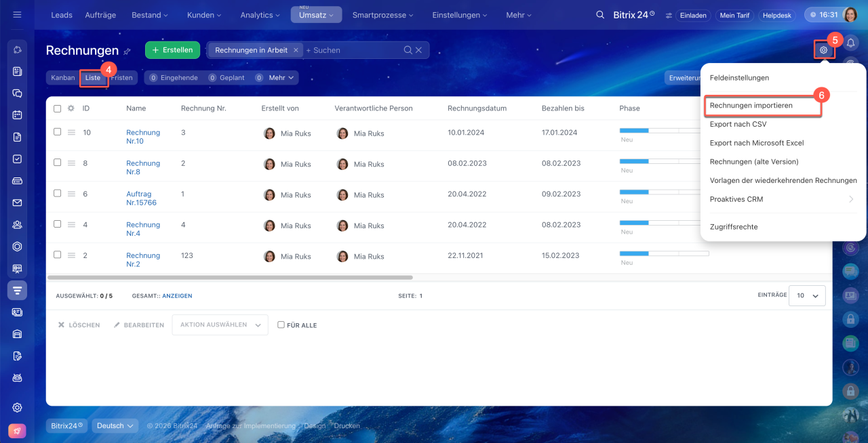The width and height of the screenshot is (868, 443).
Task: Enable the FÜR ALLE checkbox
Action: 281,325
